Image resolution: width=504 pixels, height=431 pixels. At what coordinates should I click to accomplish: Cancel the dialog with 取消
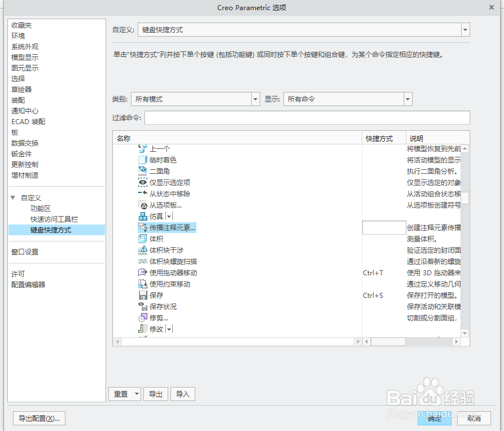474,418
